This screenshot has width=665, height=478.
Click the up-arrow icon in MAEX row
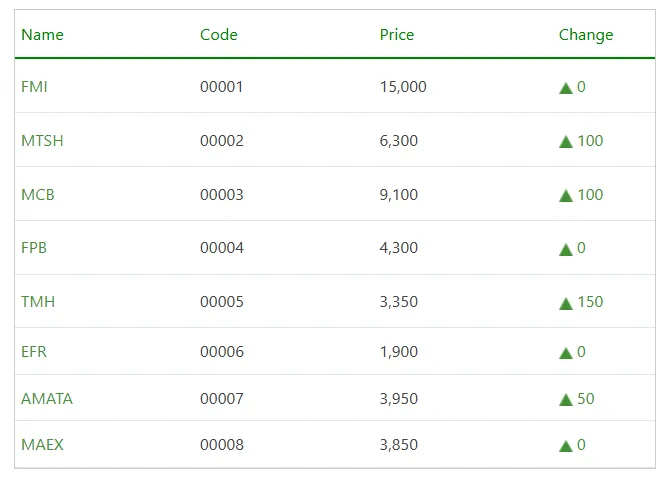point(566,446)
